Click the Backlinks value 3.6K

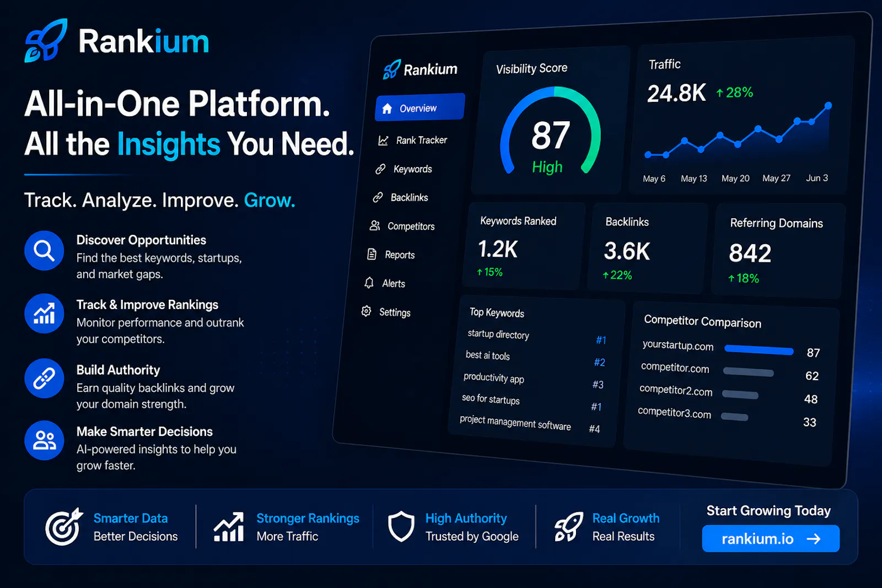point(627,251)
